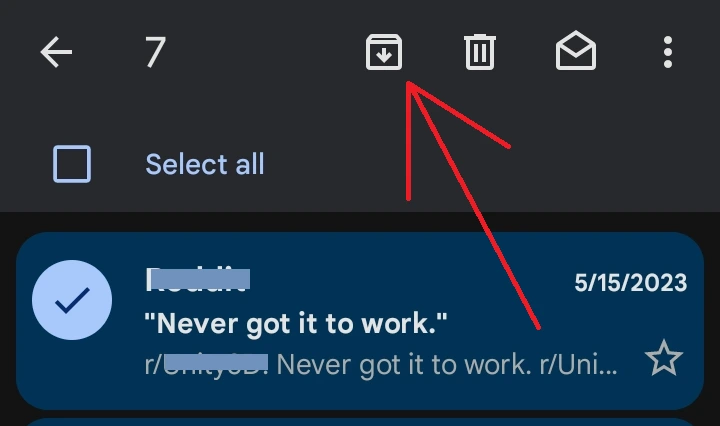Tap the 5/15/2023 date on the email
This screenshot has width=720, height=426.
630,283
